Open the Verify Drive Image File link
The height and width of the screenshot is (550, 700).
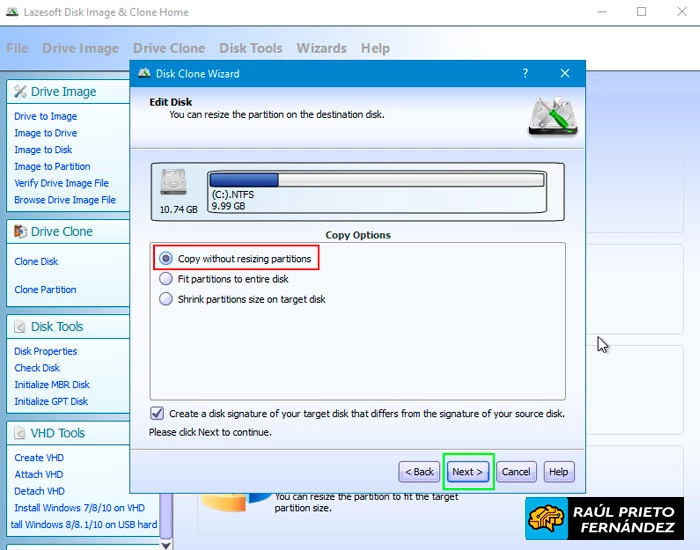click(61, 183)
